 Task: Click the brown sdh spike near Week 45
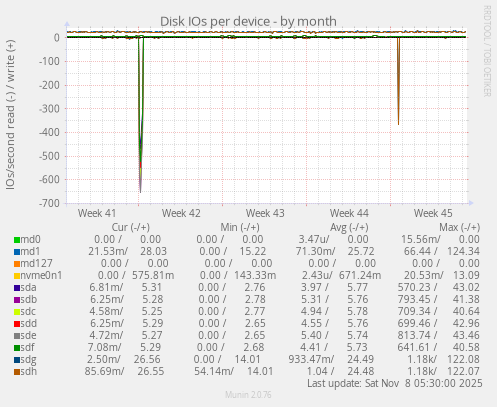click(x=398, y=81)
